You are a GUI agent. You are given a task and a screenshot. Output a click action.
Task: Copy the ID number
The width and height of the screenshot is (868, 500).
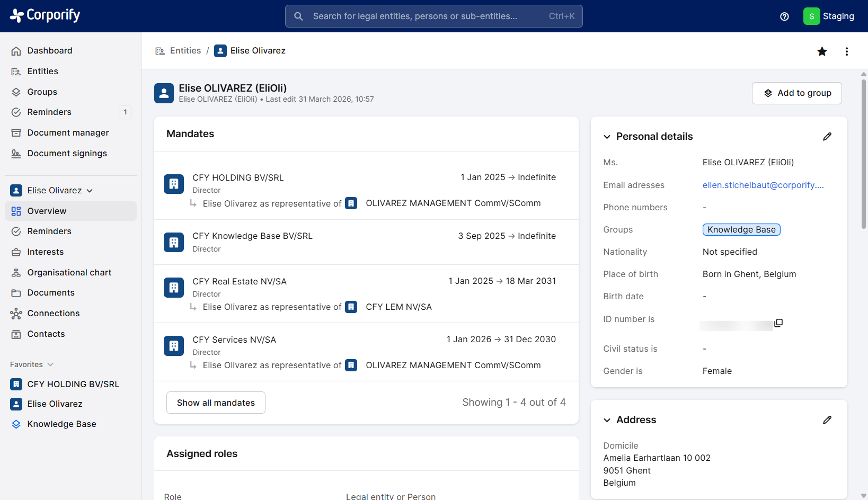point(778,323)
